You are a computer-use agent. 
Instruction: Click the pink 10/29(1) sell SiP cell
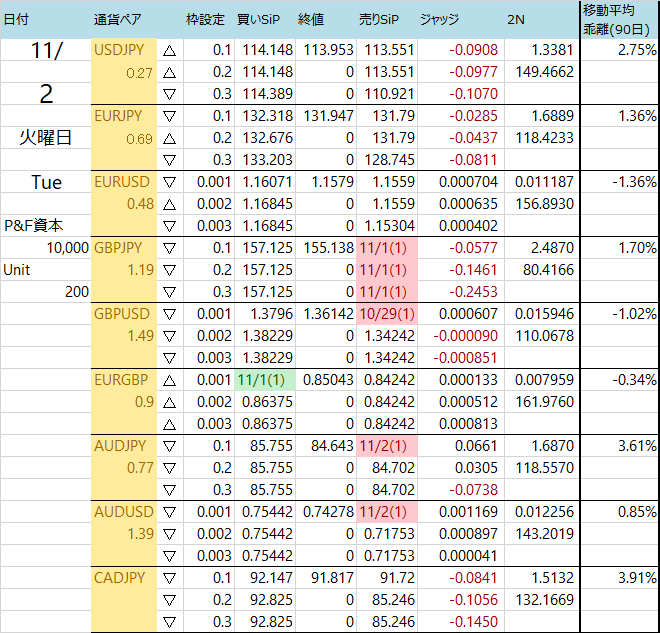coord(387,314)
